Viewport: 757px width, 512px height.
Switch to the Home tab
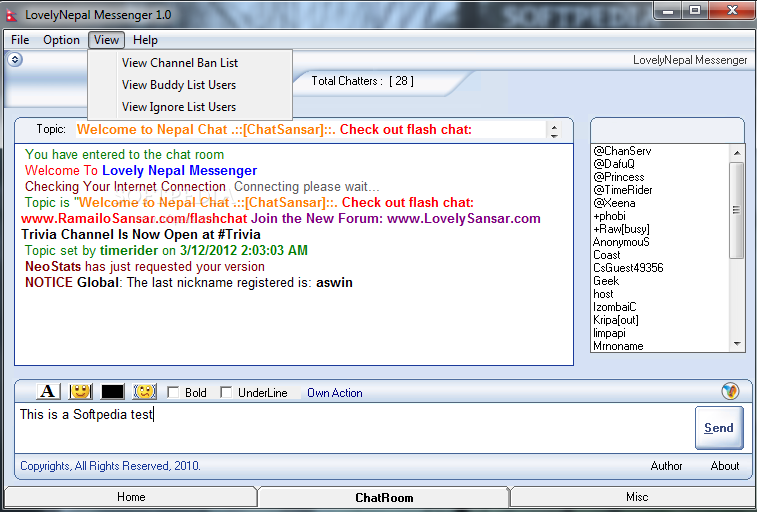(x=131, y=497)
